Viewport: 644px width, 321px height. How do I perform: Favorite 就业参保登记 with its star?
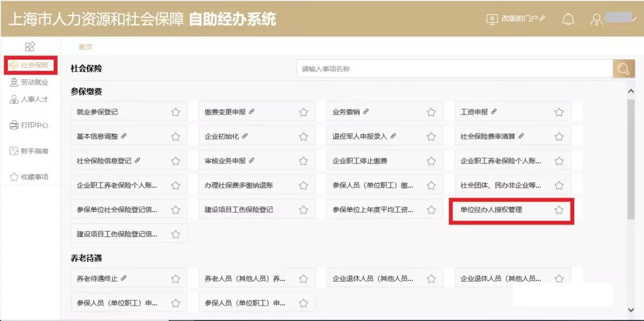[175, 112]
